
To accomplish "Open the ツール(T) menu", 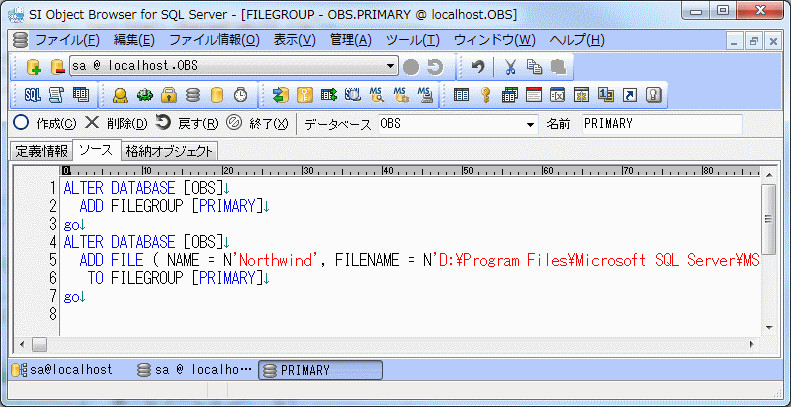I will (412, 40).
